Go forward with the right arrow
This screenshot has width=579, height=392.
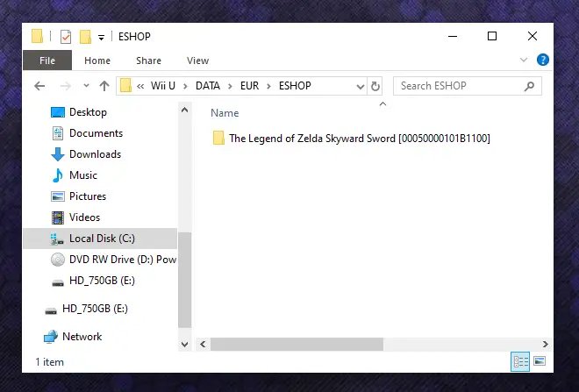[x=66, y=86]
